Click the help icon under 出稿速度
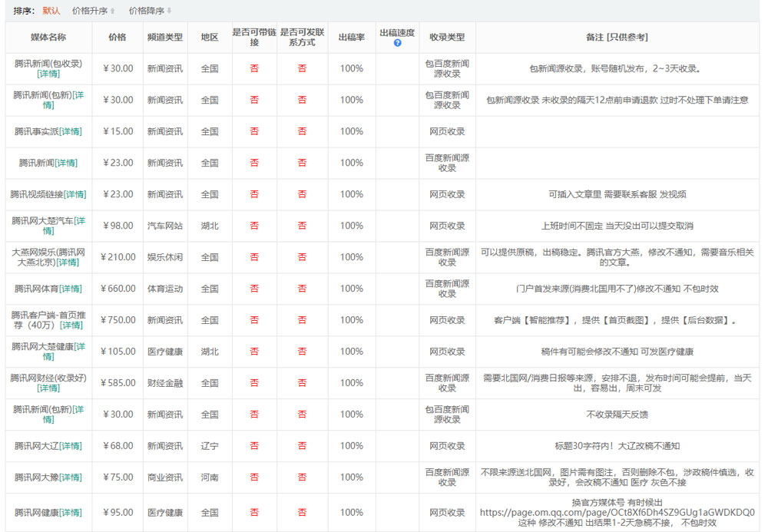 [397, 43]
